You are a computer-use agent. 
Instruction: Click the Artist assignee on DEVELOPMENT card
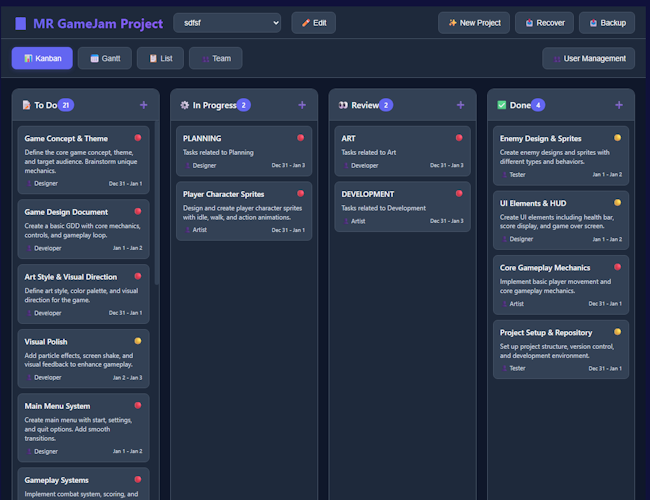[354, 221]
